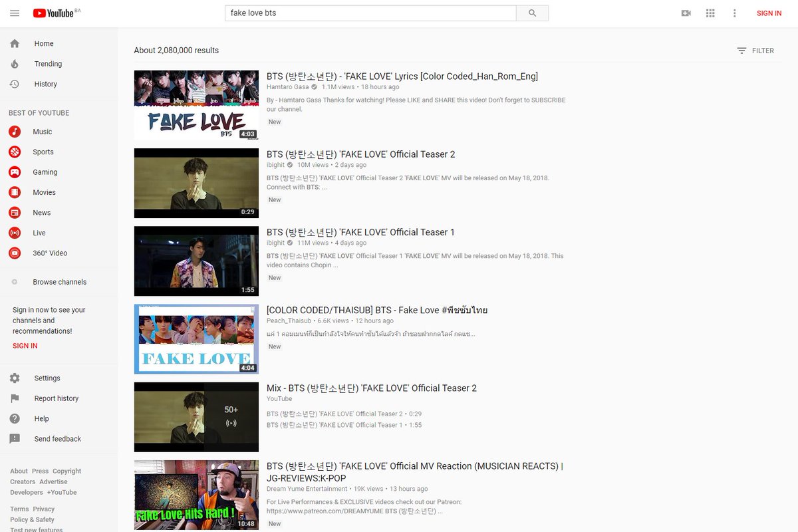The height and width of the screenshot is (532, 798).
Task: Open the Official MV Reaction title
Action: click(x=415, y=472)
